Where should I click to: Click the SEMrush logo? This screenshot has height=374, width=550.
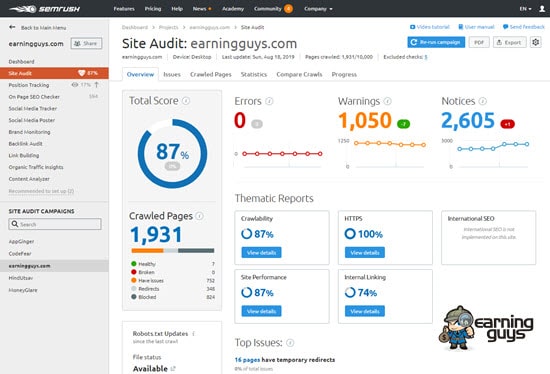tap(45, 9)
